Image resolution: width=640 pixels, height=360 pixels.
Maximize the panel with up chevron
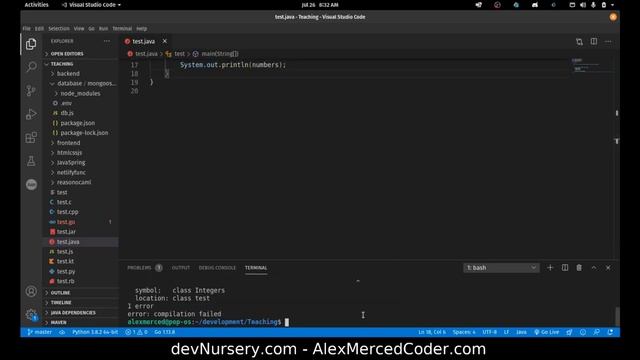tap(594, 268)
